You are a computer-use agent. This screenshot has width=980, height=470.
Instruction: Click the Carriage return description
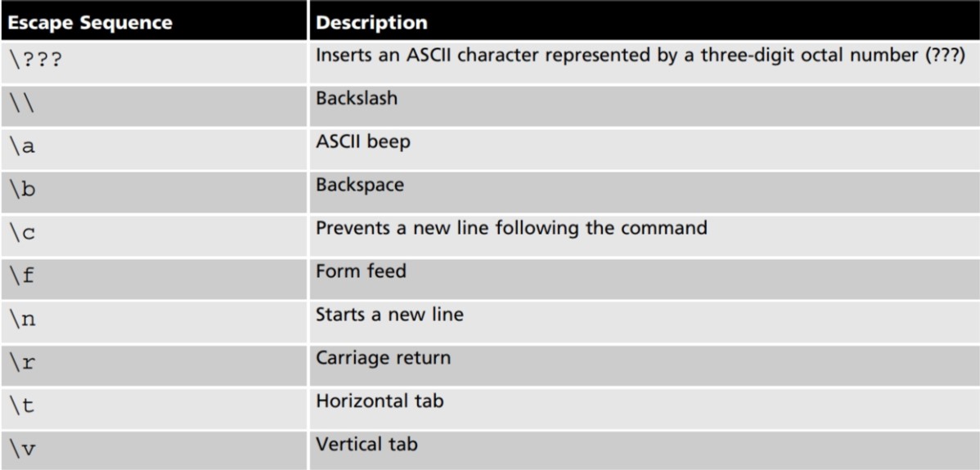(x=383, y=357)
